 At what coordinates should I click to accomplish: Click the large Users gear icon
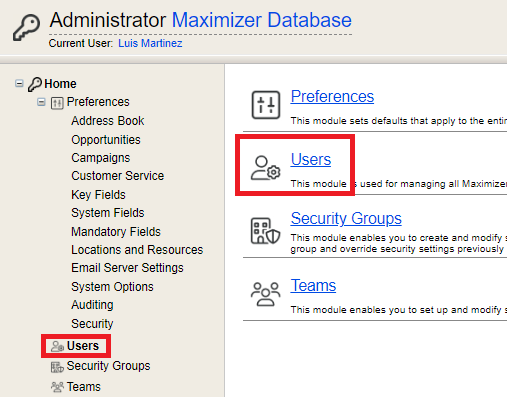(x=266, y=168)
